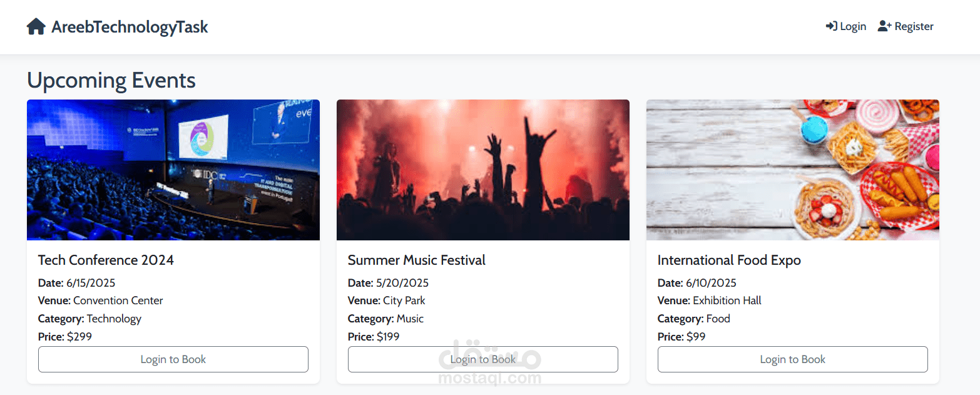The width and height of the screenshot is (980, 395).
Task: Click Login to Book for Tech Conference 2024
Action: click(x=173, y=359)
